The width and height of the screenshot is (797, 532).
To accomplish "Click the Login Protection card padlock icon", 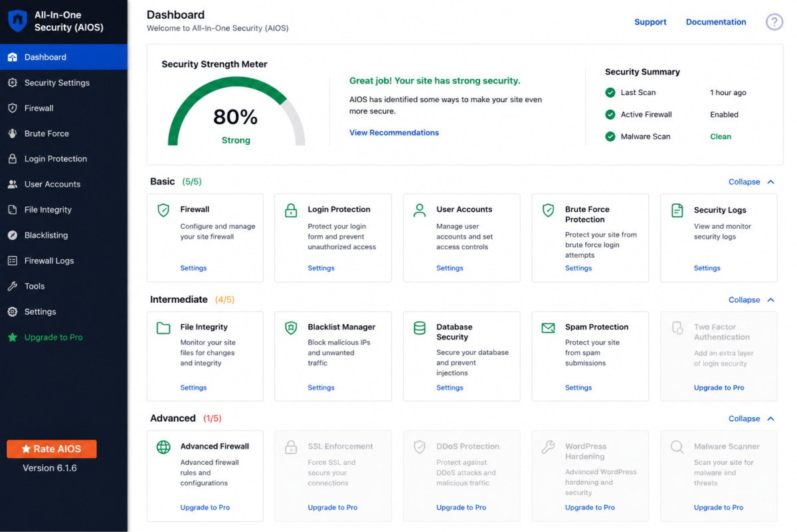I will [x=291, y=211].
